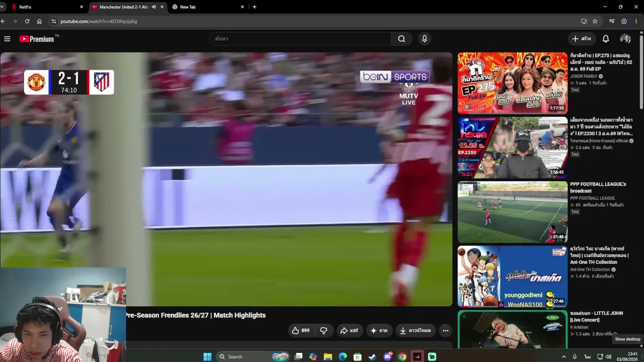The image size is (644, 362).
Task: Close the Manchester United tab
Action: coord(162,7)
